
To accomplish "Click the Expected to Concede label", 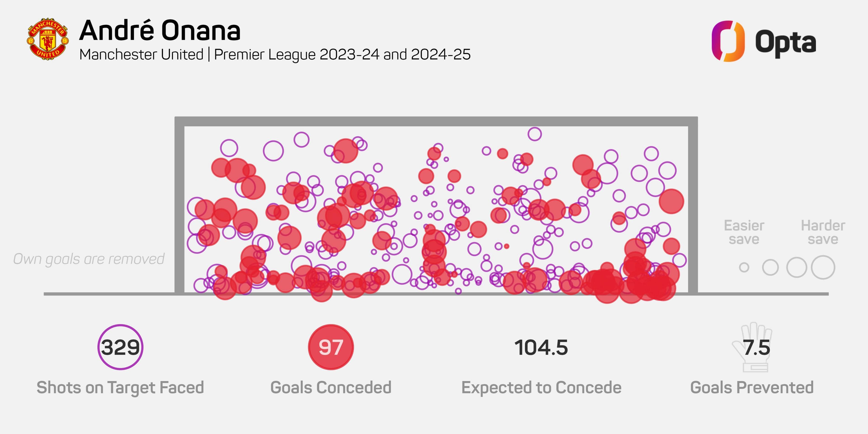I will point(541,388).
